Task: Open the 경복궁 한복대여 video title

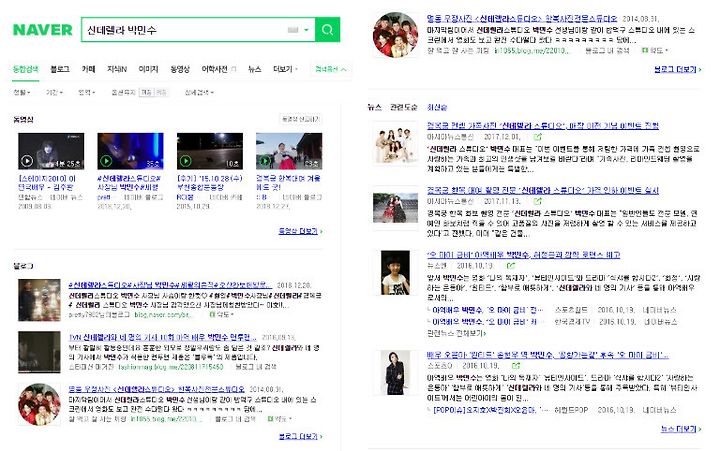Action: [288, 182]
